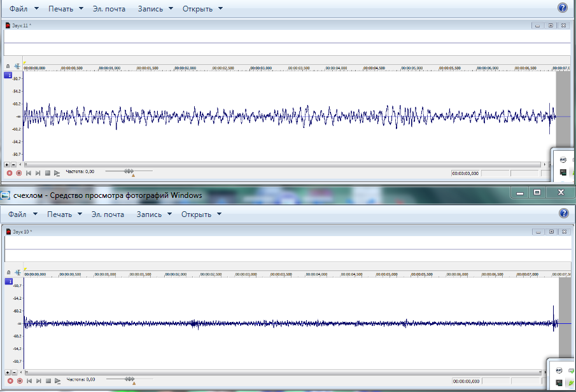
Task: Toggle the snap icon next to lock in Звук 11
Action: click(17, 66)
